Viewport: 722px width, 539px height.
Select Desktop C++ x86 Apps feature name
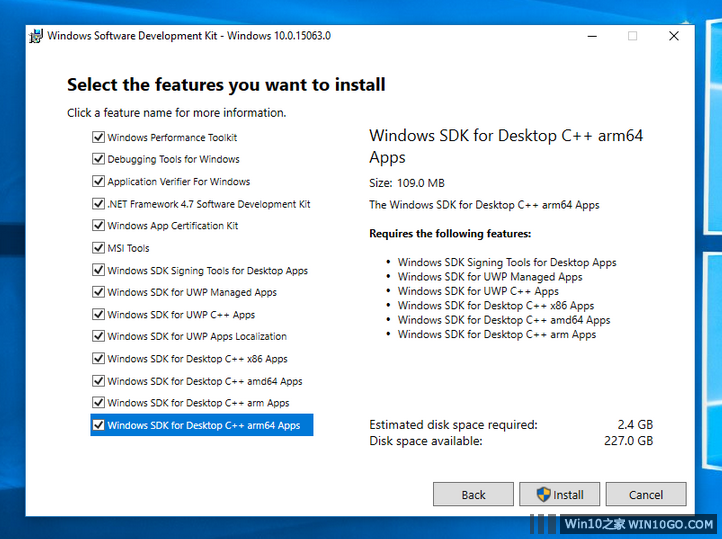click(x=197, y=359)
